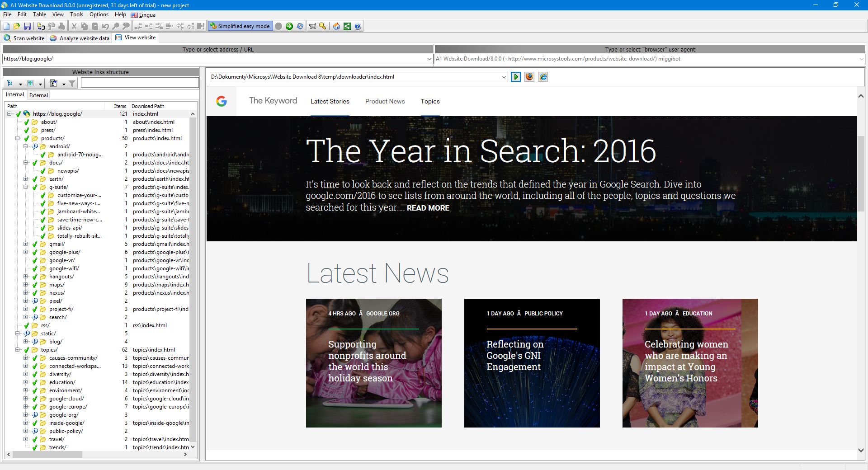Click the shopping cart purchase icon
Image resolution: width=868 pixels, height=470 pixels.
312,26
